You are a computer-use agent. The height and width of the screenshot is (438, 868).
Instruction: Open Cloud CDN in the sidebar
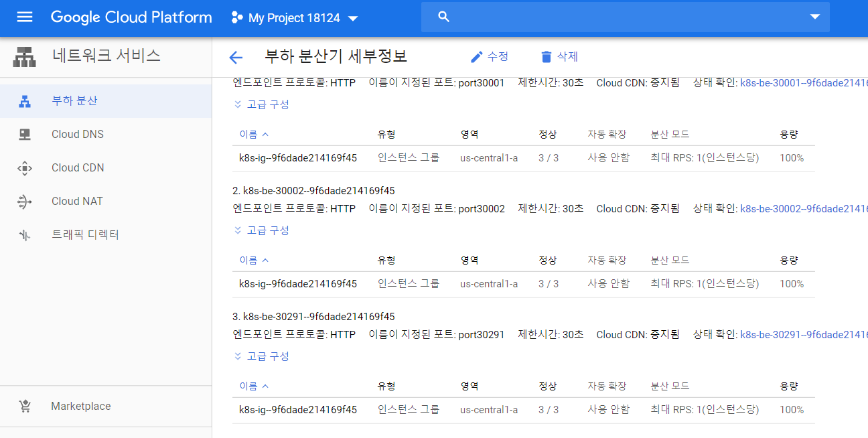(106, 168)
